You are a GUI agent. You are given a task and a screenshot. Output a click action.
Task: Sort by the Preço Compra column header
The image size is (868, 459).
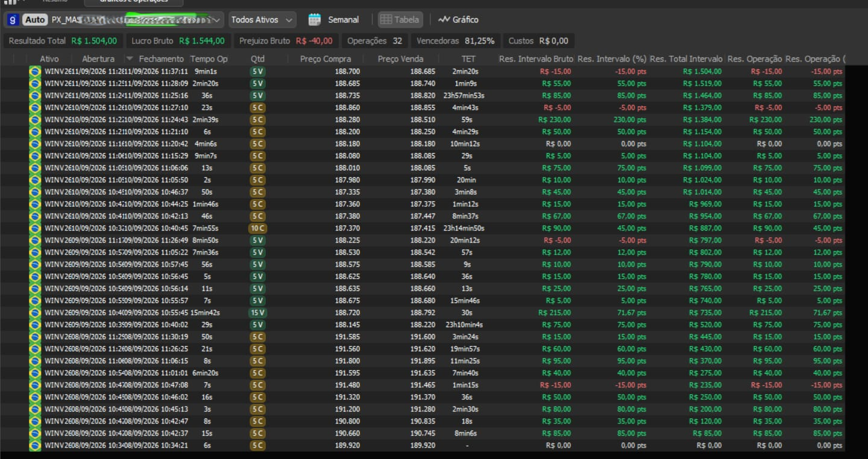click(x=325, y=59)
